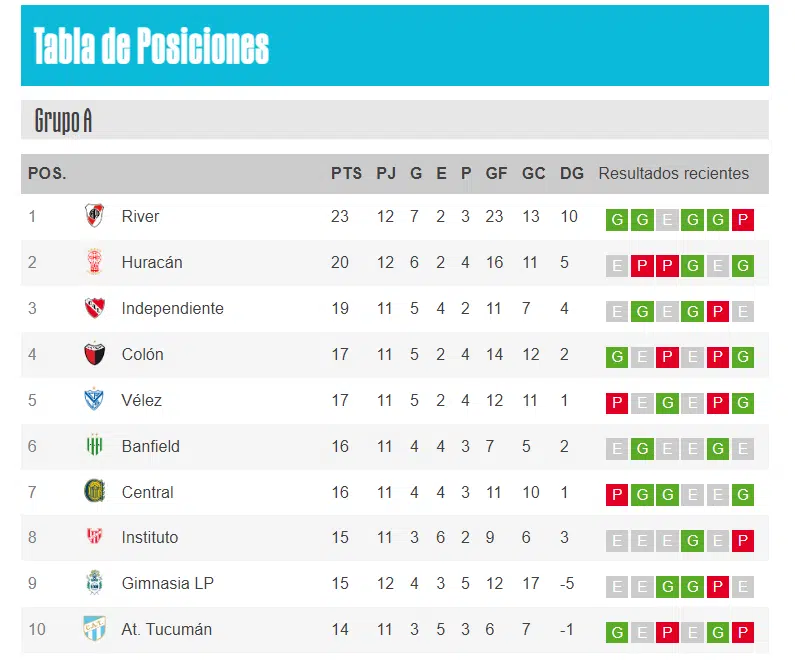The width and height of the screenshot is (795, 660).
Task: Open the Gimnasia LP team link
Action: click(x=167, y=583)
